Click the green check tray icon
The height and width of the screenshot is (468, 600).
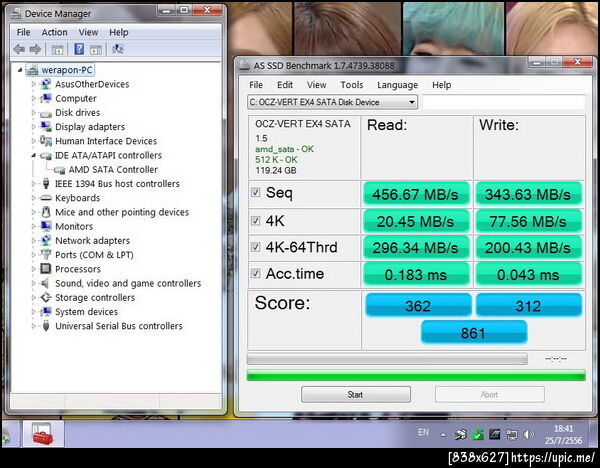[478, 435]
